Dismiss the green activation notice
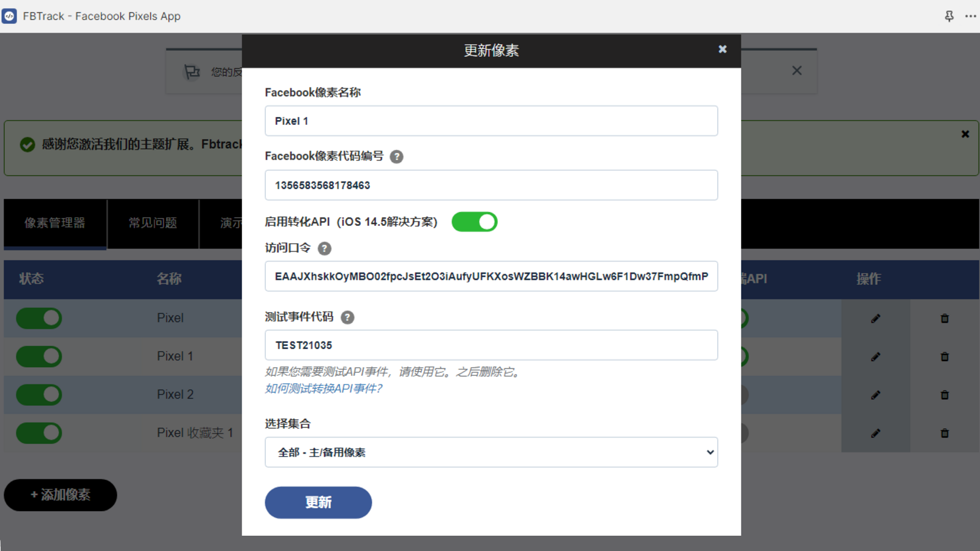The height and width of the screenshot is (551, 980). (x=965, y=134)
